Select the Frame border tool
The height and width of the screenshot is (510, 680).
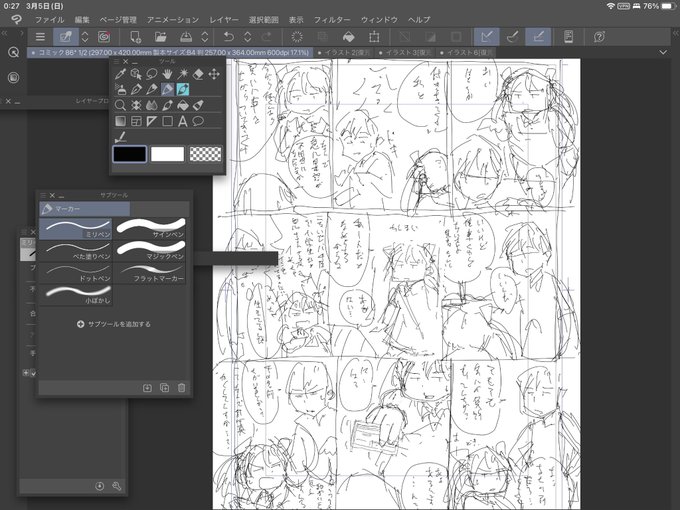click(136, 121)
